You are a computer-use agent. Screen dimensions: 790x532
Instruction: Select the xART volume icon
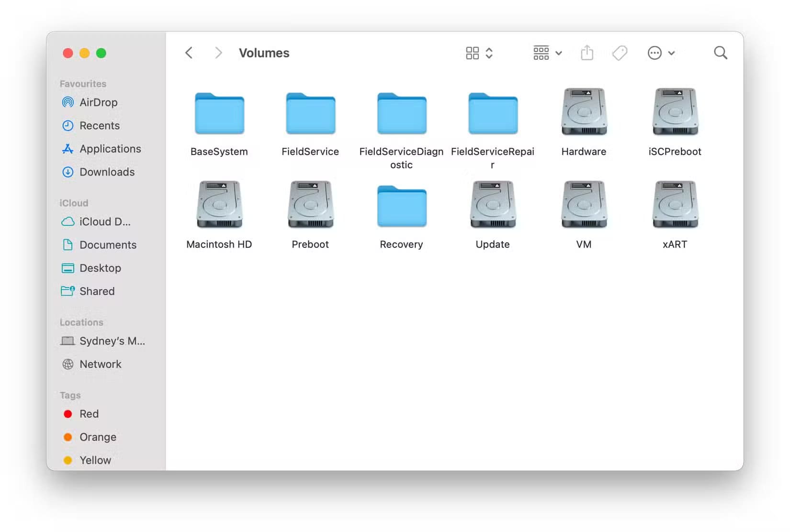(x=675, y=205)
